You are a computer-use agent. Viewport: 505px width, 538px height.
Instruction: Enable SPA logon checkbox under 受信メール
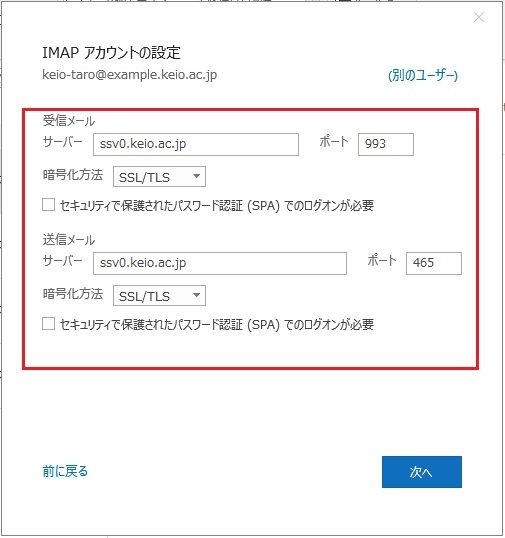(x=48, y=205)
